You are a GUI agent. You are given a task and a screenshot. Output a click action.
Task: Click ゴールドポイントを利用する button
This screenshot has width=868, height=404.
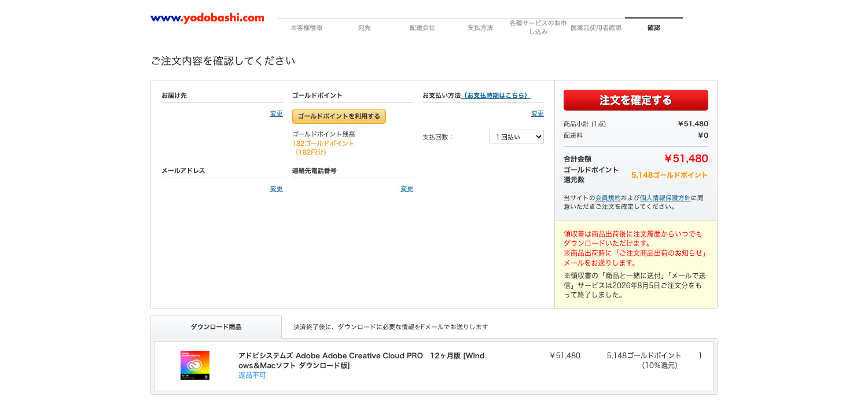(339, 116)
